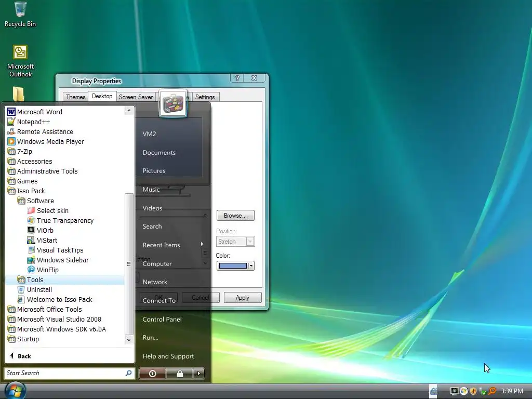Click programs list scroll up arrow
This screenshot has height=399, width=532.
(x=129, y=110)
